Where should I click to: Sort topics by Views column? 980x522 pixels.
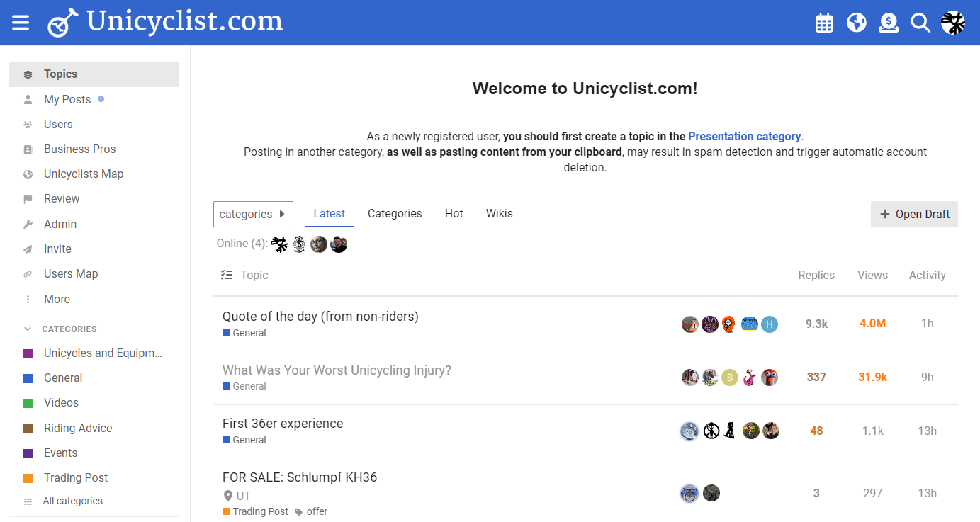(872, 275)
